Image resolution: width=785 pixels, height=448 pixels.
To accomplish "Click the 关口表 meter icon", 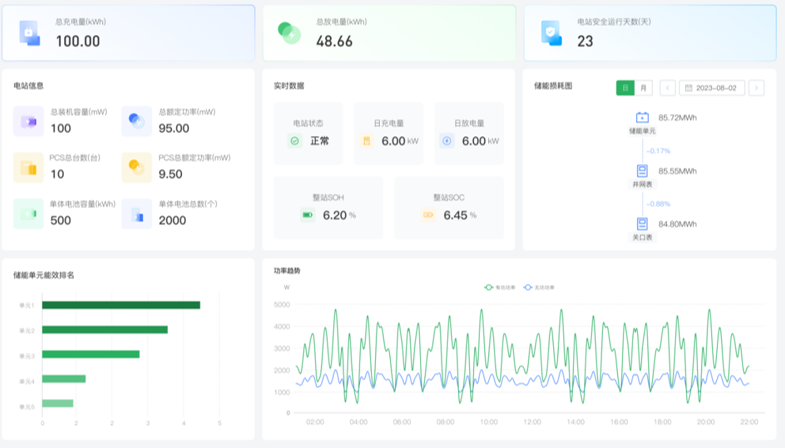I will pos(642,224).
